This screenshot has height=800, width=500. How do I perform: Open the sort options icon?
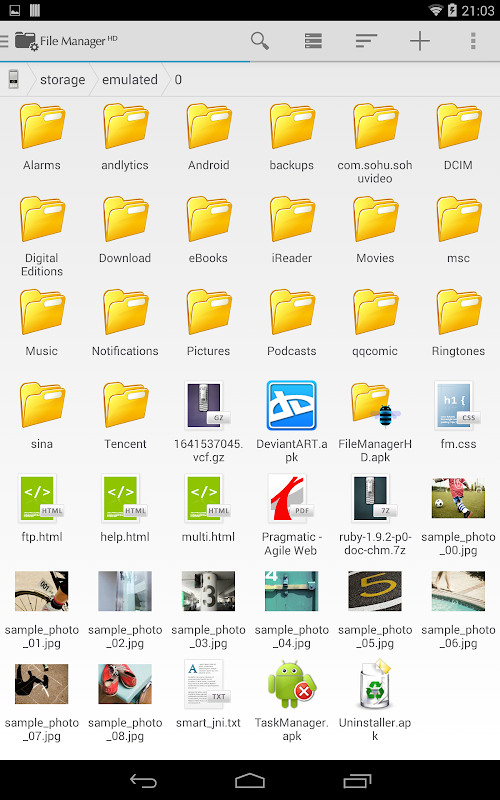pos(366,41)
